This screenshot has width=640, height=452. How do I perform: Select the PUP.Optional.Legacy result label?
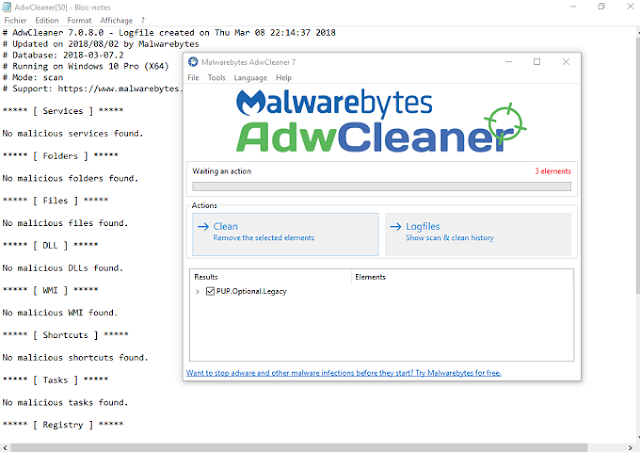251,292
